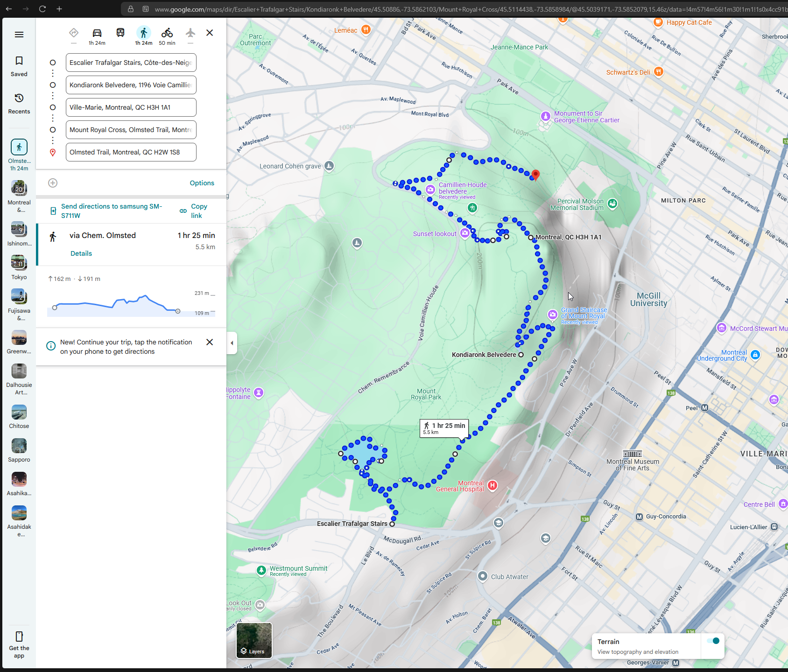Collapse the side panel arrow
This screenshot has height=672, width=788.
(x=232, y=343)
